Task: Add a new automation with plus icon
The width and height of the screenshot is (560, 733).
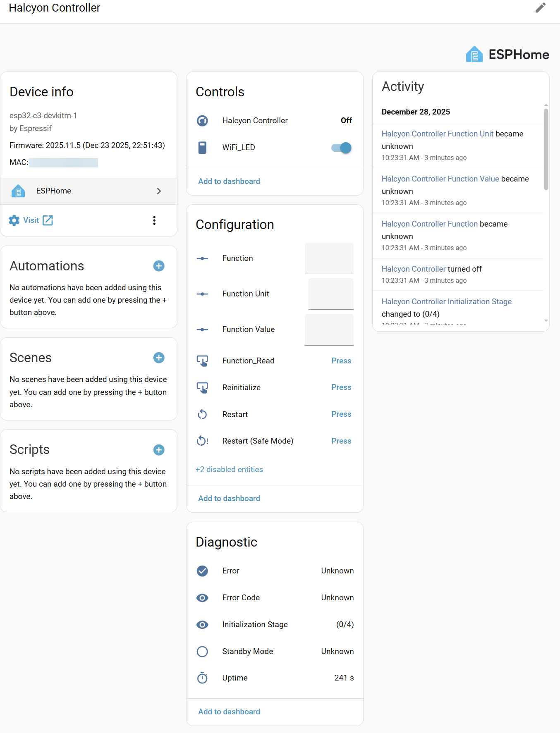Action: pyautogui.click(x=159, y=266)
